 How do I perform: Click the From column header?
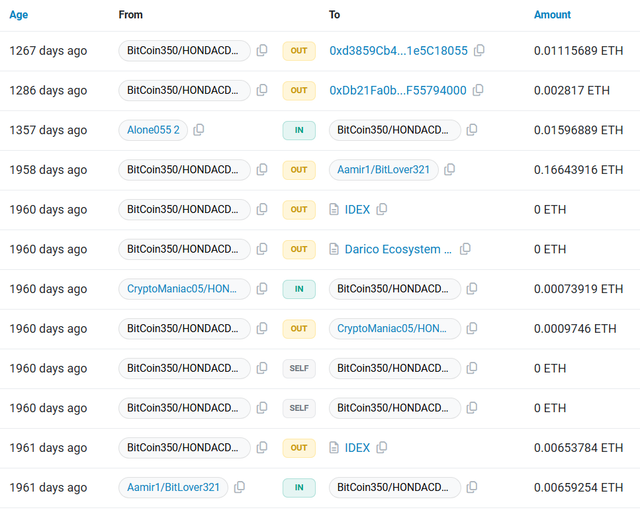coord(131,15)
